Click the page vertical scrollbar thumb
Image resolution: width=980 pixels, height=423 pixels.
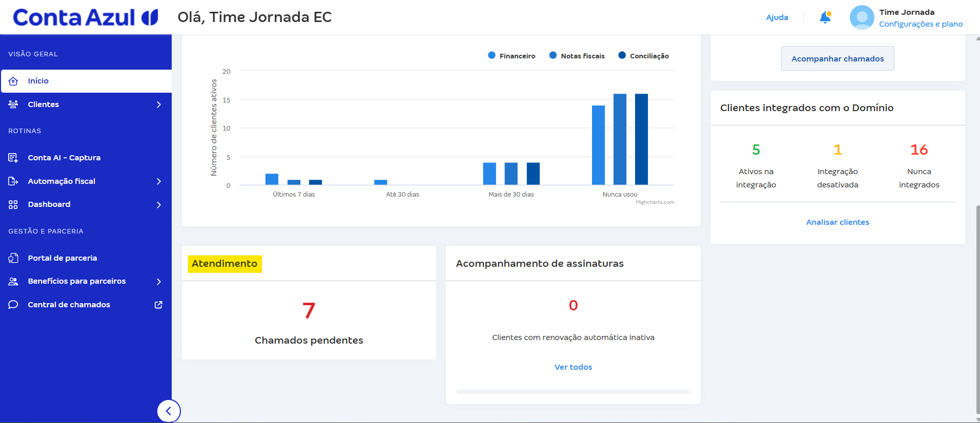pos(978,310)
